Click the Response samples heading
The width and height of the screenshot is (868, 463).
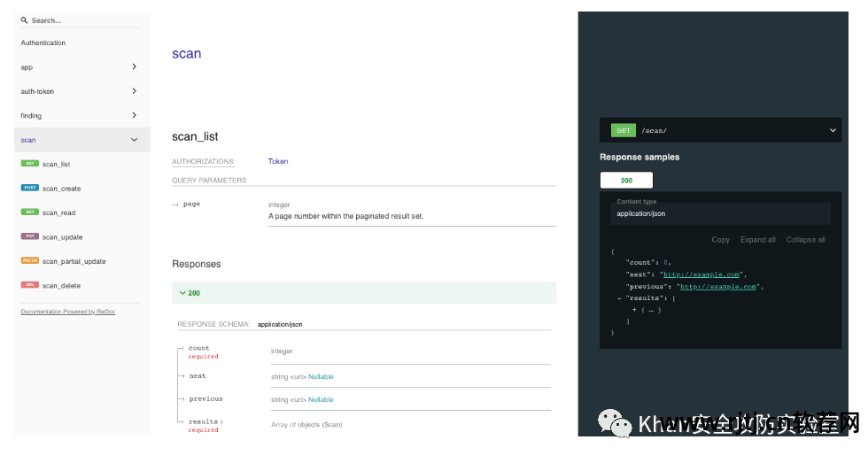point(639,157)
